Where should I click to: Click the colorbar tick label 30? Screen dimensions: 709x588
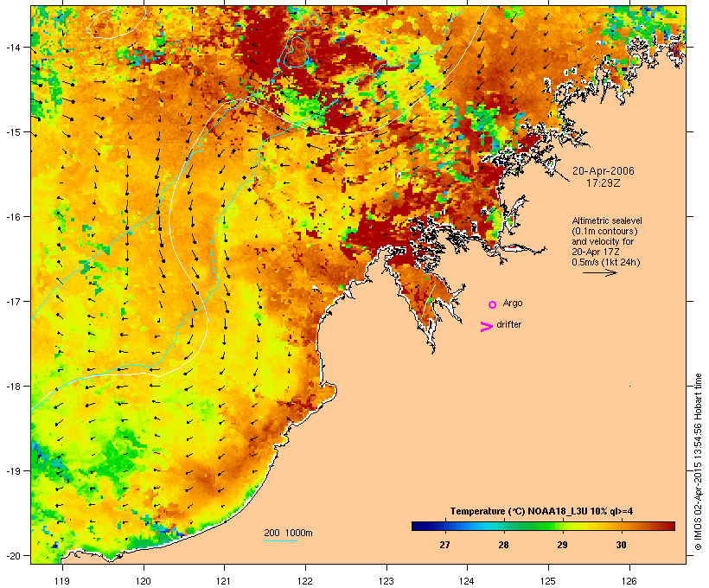pos(621,545)
